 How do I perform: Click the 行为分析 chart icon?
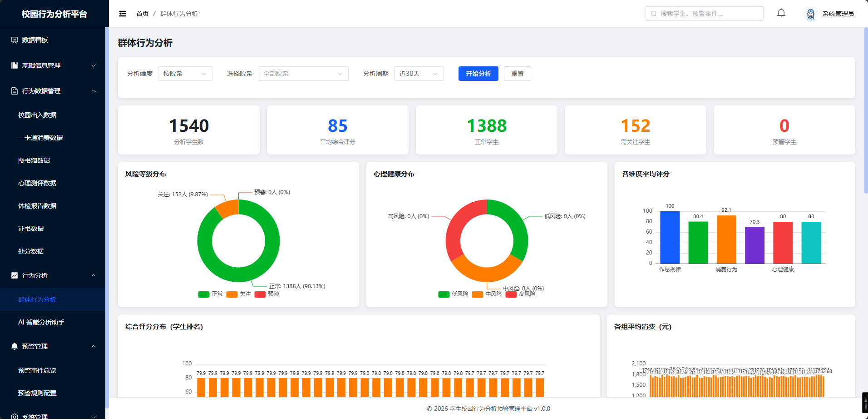coord(15,275)
